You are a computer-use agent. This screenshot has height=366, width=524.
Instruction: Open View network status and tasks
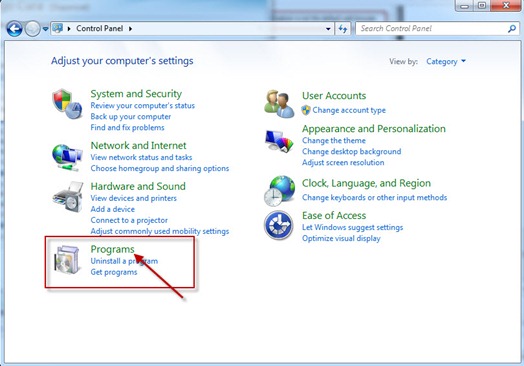click(141, 157)
